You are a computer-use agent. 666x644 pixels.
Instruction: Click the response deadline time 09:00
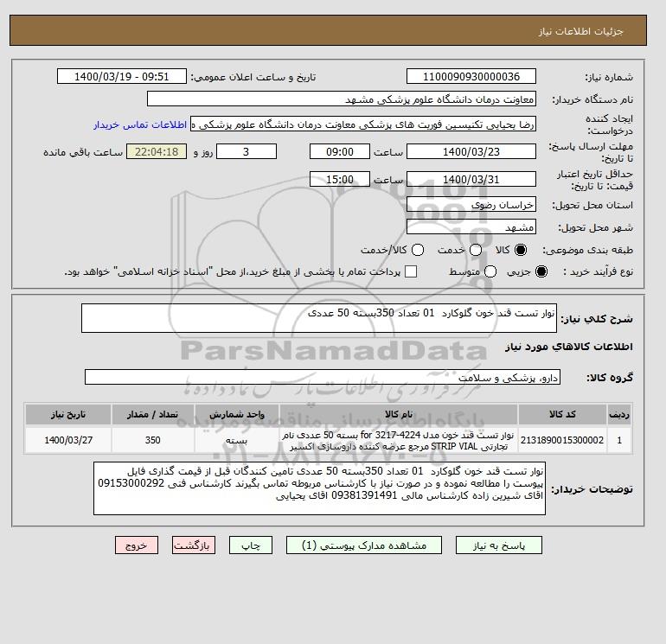coord(340,151)
